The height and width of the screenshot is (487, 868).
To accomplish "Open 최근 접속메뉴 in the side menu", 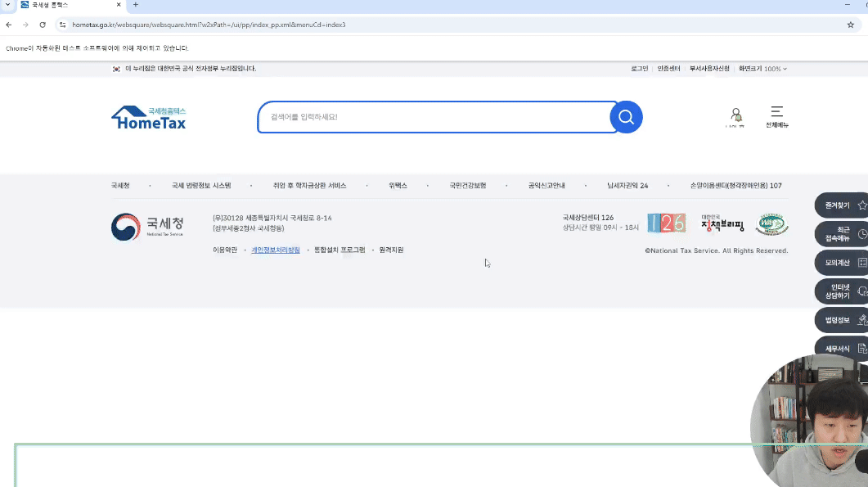I will click(842, 234).
